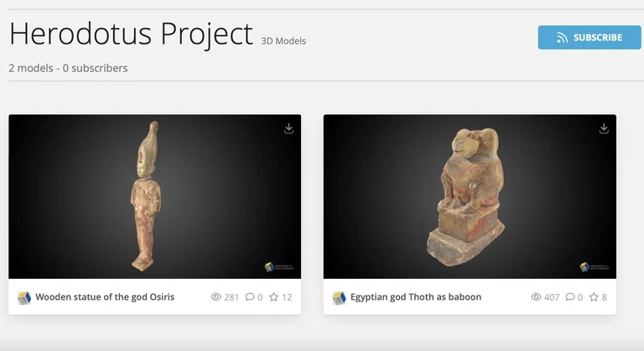
Task: Click the author avatar beside Thoth title
Action: coord(340,297)
